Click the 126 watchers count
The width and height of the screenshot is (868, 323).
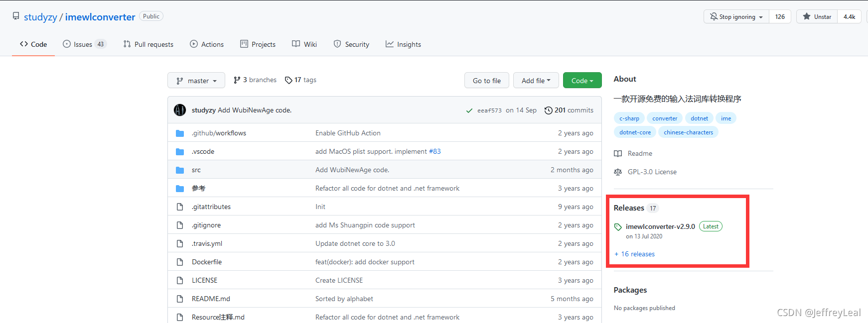pos(780,17)
